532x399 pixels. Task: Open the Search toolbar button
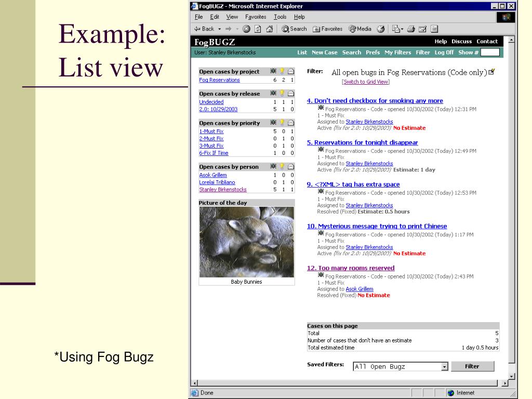[294, 29]
